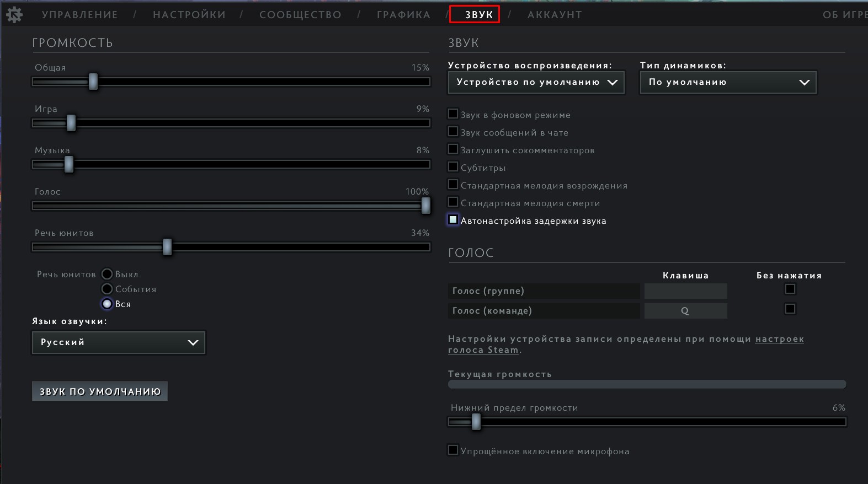The width and height of the screenshot is (868, 484).
Task: Click the Нижний предел громкости slider handle
Action: [476, 422]
